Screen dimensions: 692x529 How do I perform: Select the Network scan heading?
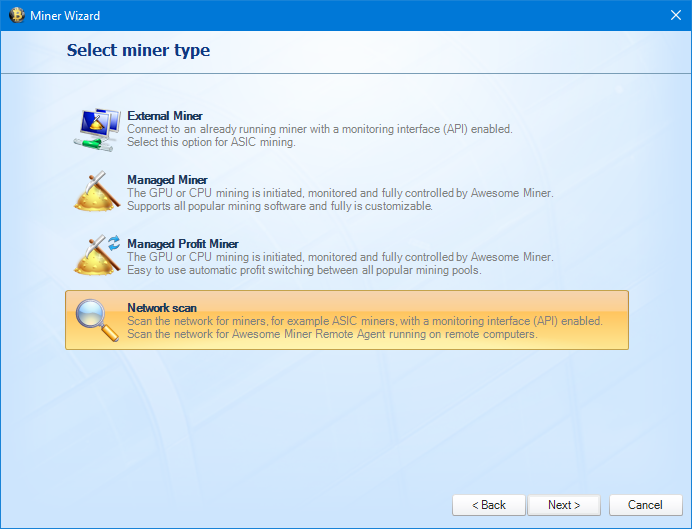[x=162, y=308]
